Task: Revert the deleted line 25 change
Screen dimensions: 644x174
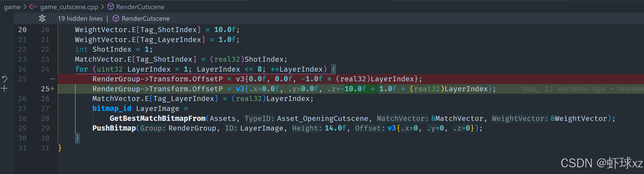Action: pyautogui.click(x=4, y=79)
